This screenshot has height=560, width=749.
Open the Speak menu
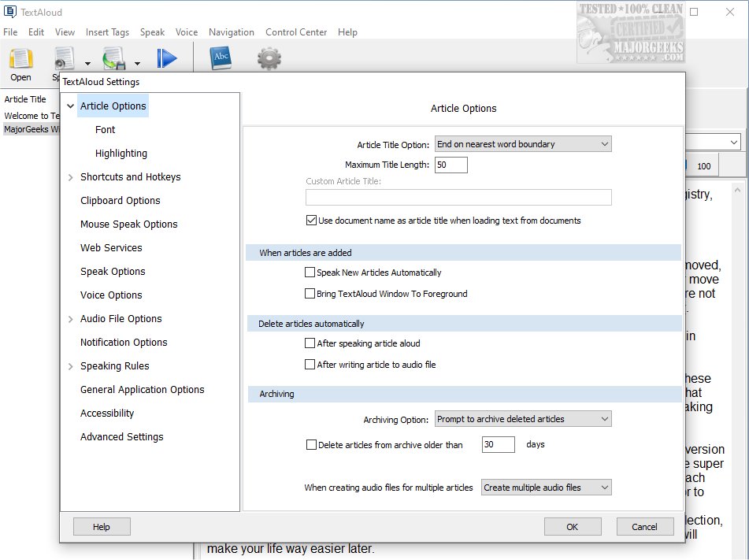point(152,32)
